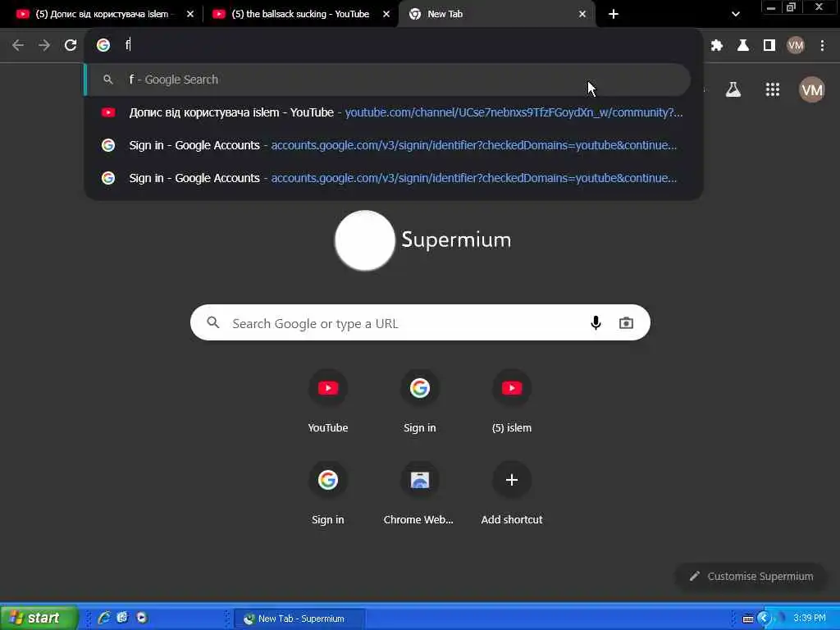Open the large VM account avatar
The image size is (840, 630).
pyautogui.click(x=811, y=89)
